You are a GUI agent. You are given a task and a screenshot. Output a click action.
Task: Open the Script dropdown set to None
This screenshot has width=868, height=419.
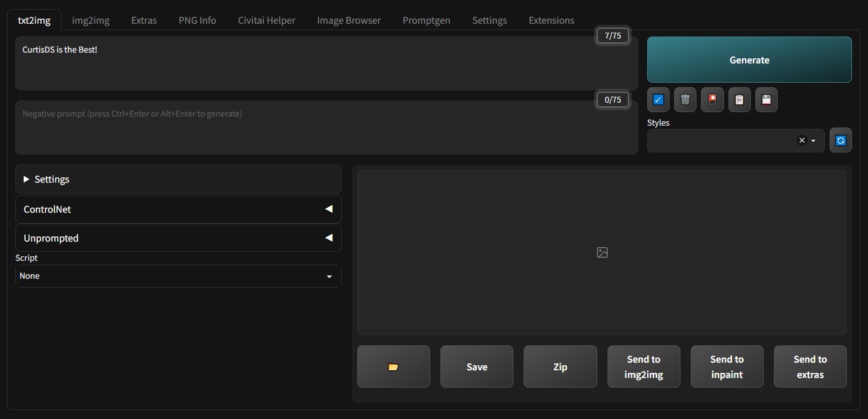(179, 276)
